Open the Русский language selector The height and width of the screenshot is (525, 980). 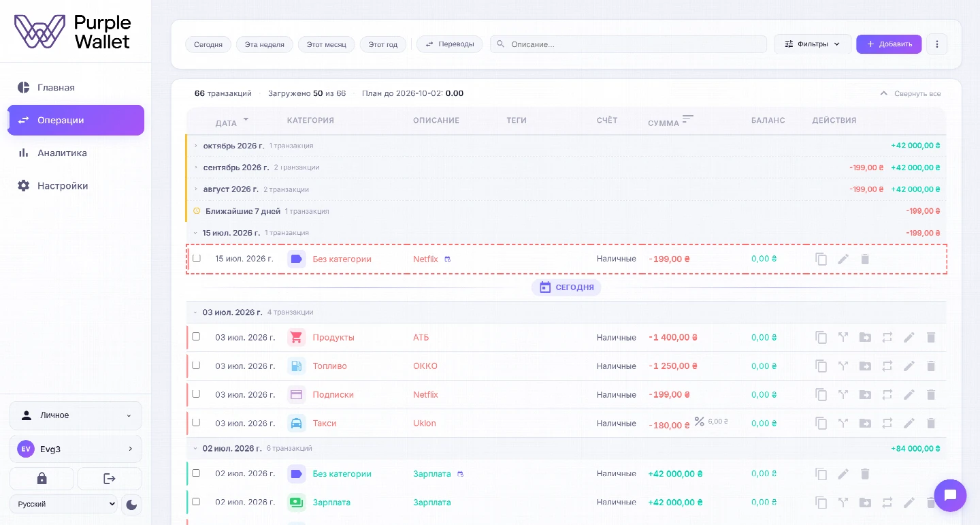tap(63, 505)
